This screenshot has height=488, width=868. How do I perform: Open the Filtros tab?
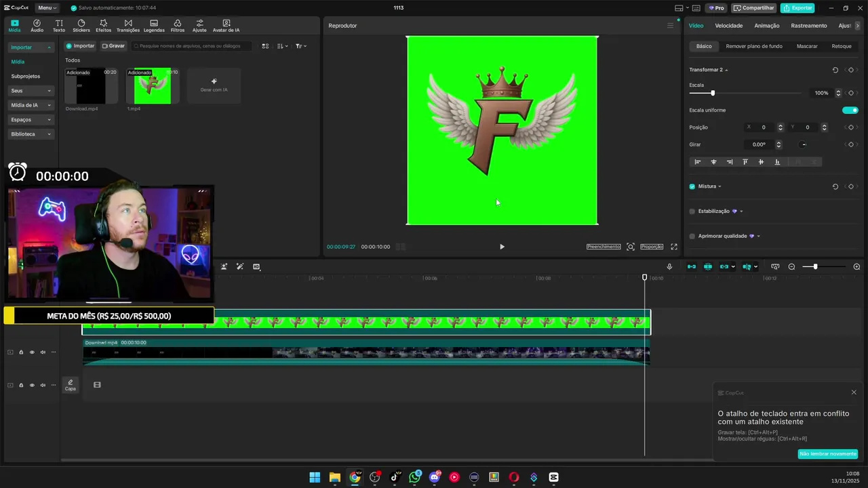(x=178, y=26)
